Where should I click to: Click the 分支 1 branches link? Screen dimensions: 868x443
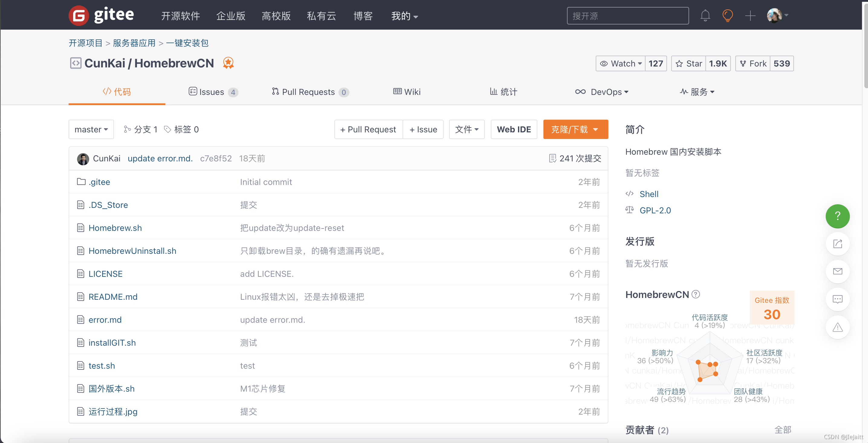(141, 129)
